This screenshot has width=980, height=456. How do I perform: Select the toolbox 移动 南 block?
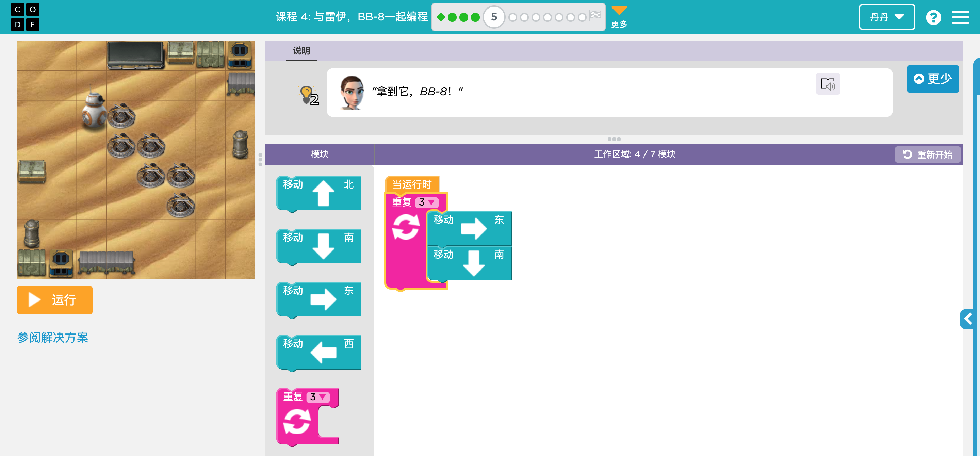click(x=319, y=246)
